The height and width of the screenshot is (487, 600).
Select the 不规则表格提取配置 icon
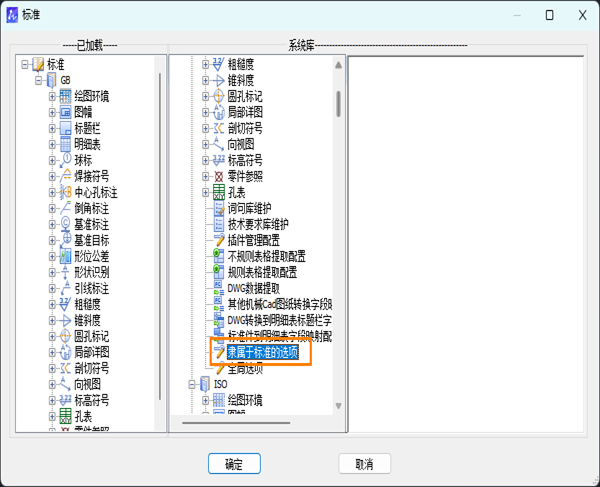pyautogui.click(x=219, y=256)
